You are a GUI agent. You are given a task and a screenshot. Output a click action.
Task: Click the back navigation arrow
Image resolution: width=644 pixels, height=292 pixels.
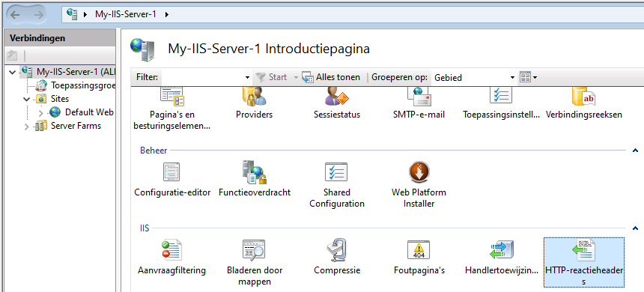[16, 15]
